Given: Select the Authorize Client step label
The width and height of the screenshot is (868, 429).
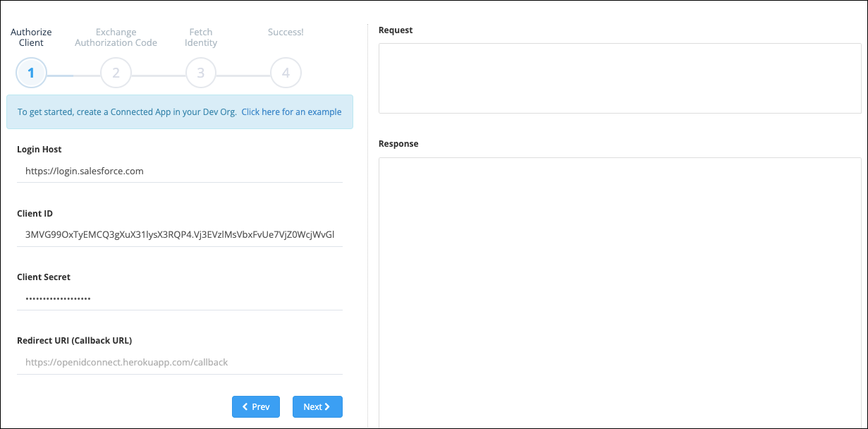Looking at the screenshot, I should [31, 37].
